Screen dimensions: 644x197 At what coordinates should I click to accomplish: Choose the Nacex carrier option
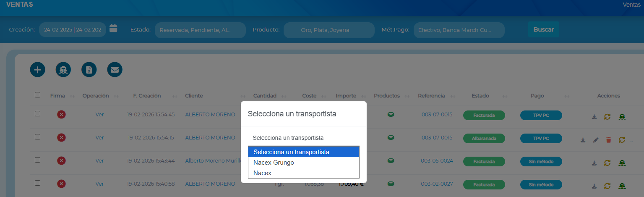pyautogui.click(x=263, y=173)
